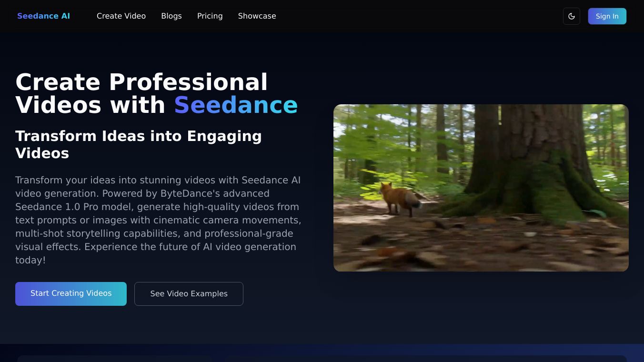Click Start Creating Videos button

(x=71, y=293)
